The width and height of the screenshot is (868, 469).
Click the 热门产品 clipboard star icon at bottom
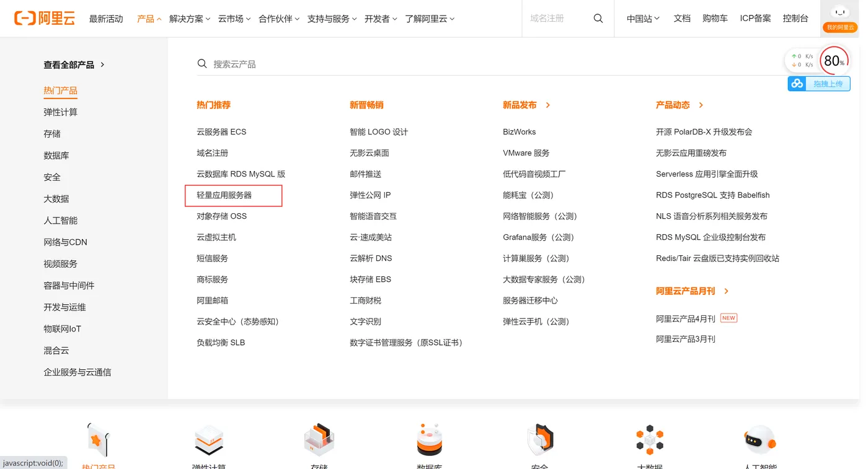tap(99, 441)
